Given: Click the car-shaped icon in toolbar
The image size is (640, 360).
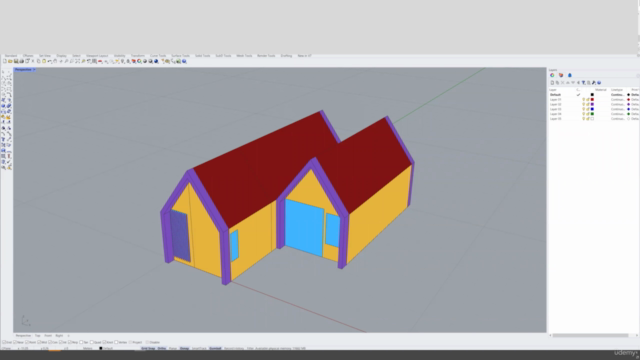Looking at the screenshot, I should click(x=100, y=61).
